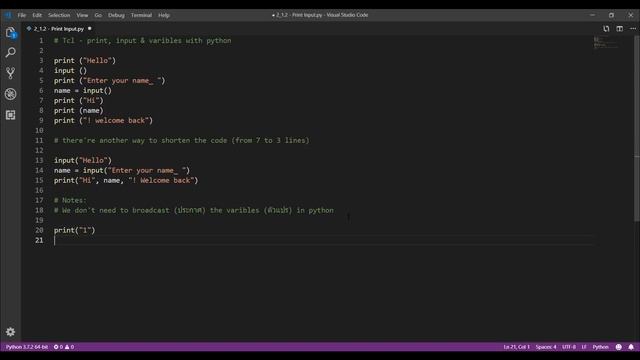Click 'print ("Hi")' on line 7
The height and width of the screenshot is (360, 640).
(78, 100)
